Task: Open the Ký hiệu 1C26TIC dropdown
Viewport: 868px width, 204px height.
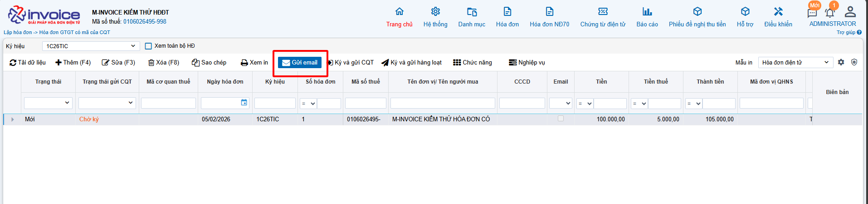Action: [91, 46]
